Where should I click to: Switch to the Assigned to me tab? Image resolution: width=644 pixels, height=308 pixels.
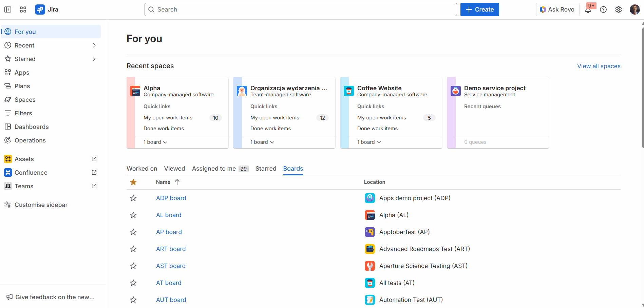220,169
